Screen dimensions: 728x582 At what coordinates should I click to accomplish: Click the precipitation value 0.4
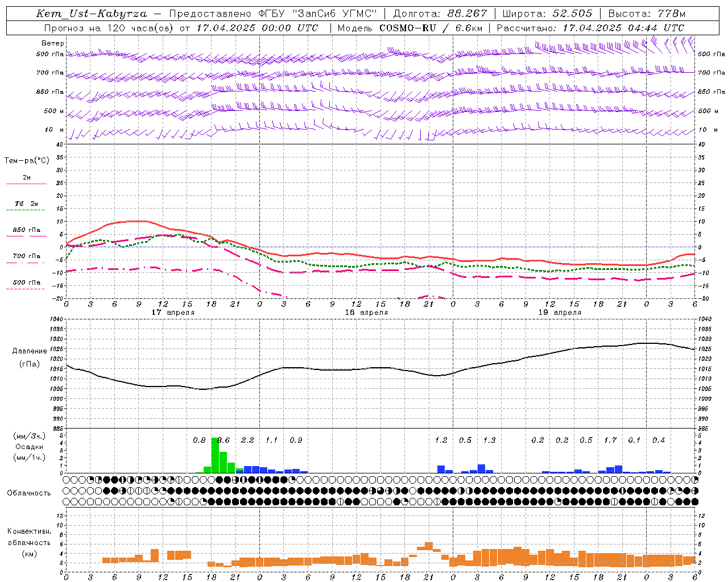659,440
